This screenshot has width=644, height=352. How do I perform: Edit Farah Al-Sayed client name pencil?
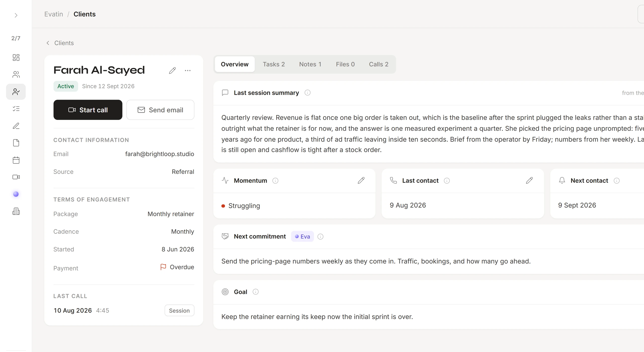click(172, 70)
